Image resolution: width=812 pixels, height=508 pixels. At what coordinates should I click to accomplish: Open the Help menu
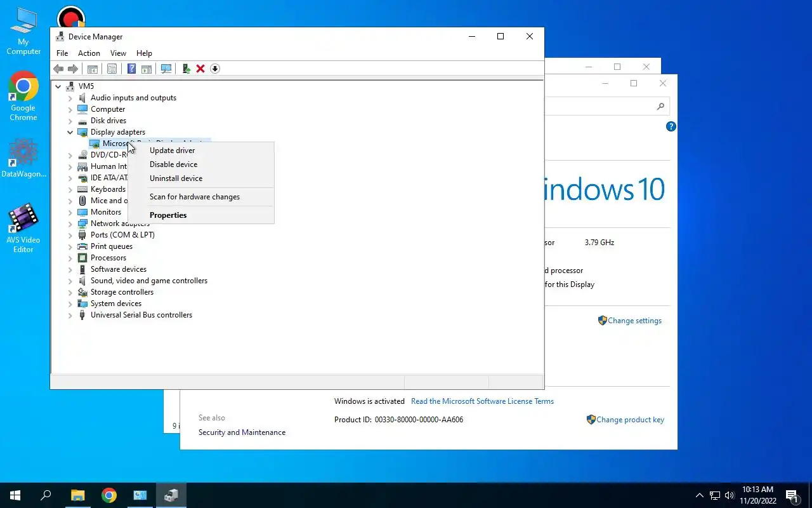[x=144, y=53]
